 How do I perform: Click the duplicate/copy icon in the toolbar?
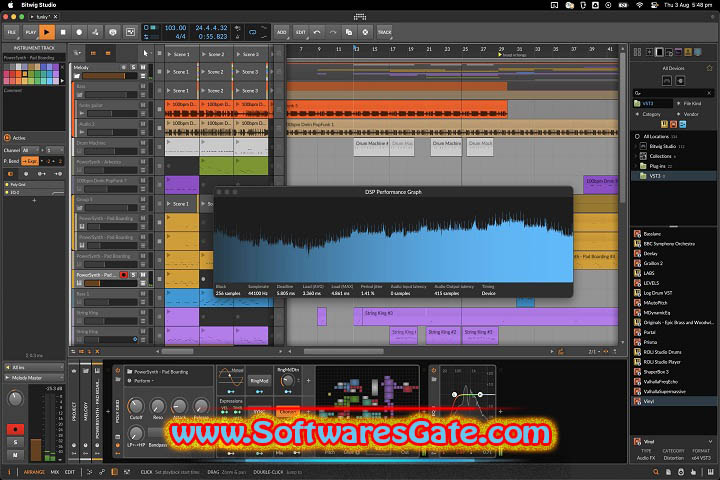(x=349, y=32)
